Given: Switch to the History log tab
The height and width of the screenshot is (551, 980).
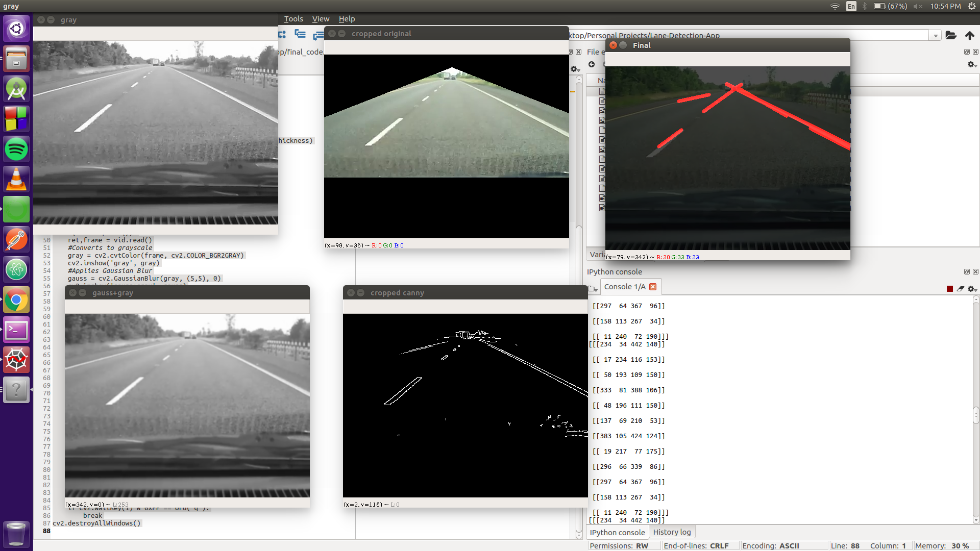Looking at the screenshot, I should coord(672,532).
